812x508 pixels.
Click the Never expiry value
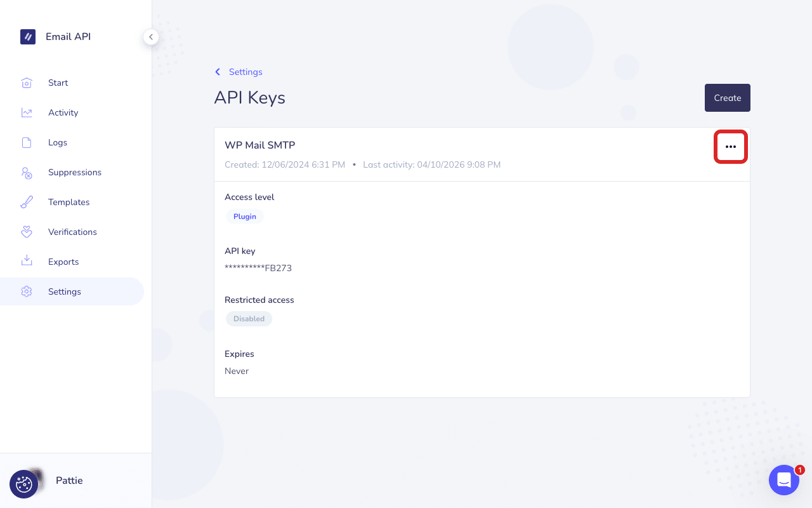[237, 371]
